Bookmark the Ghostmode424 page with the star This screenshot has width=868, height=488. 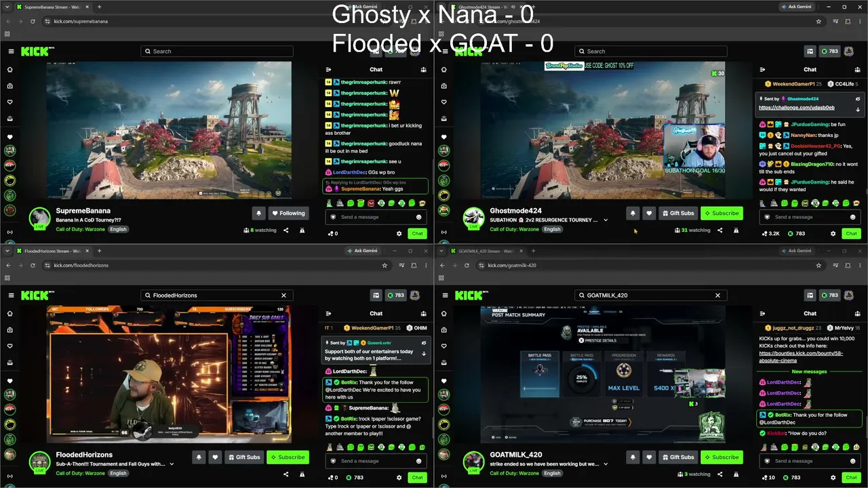click(x=818, y=21)
